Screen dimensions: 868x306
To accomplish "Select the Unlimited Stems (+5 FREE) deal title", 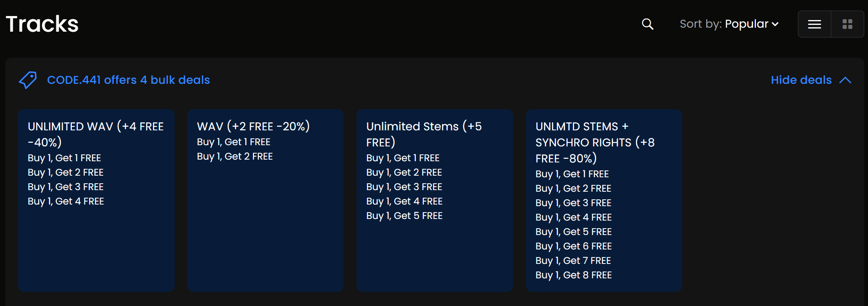I will (424, 134).
